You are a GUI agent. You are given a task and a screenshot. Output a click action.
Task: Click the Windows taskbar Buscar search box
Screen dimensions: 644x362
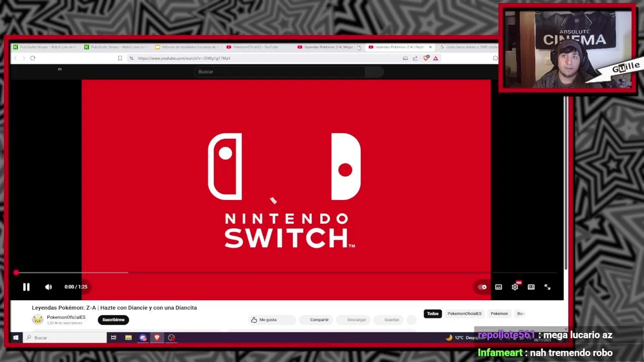point(64,338)
